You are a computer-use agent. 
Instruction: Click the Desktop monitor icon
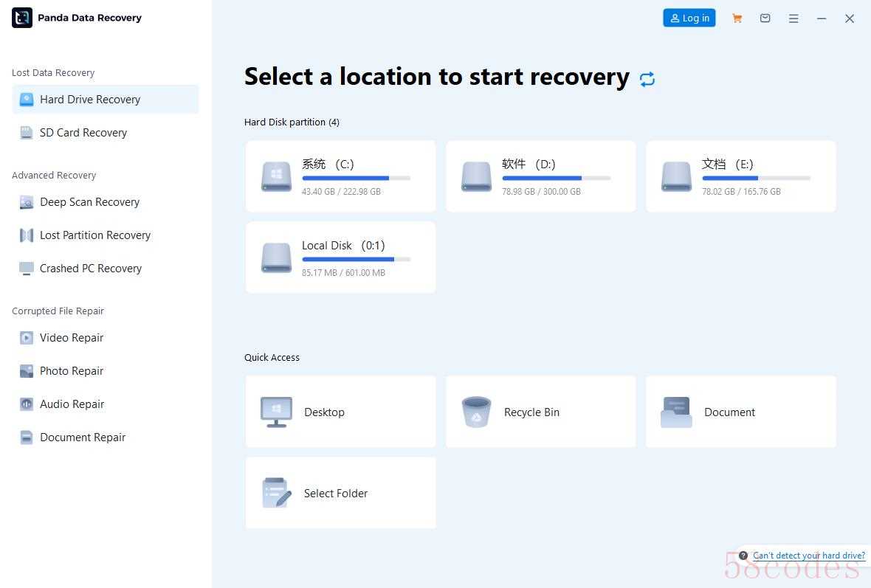click(x=276, y=412)
